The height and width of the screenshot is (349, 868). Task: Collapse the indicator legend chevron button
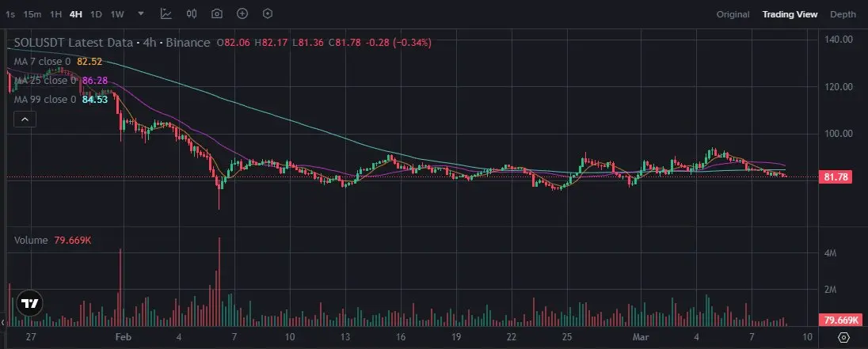point(25,119)
